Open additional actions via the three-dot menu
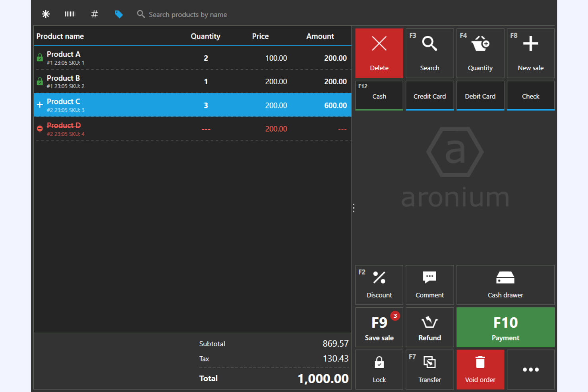This screenshot has width=588, height=392. pyautogui.click(x=530, y=369)
